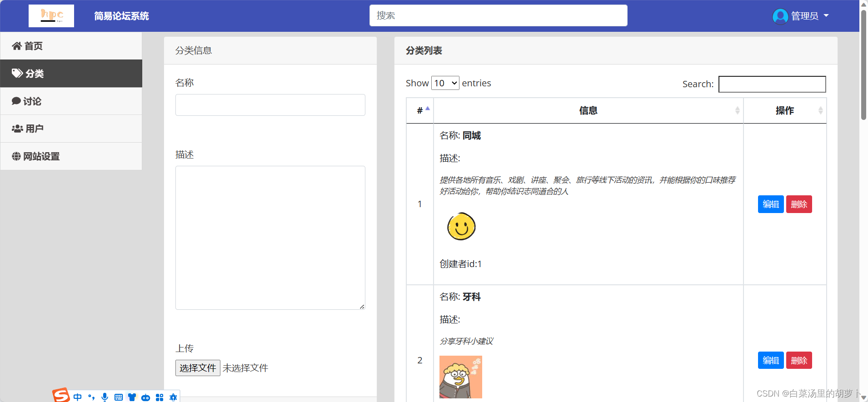The image size is (868, 402).
Task: Click the scrollbar down arrow
Action: pos(863,397)
